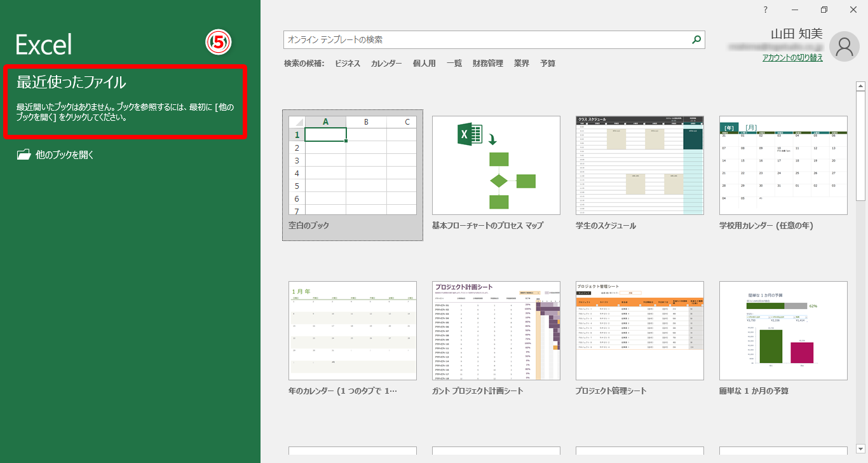Image resolution: width=868 pixels, height=463 pixels.
Task: Close the Excel window
Action: click(x=853, y=10)
